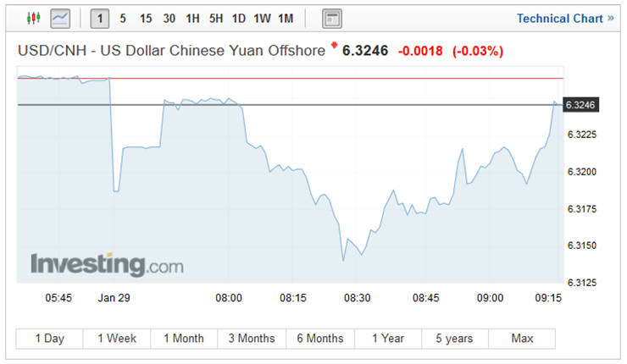
Task: Set interval to 1W
Action: pyautogui.click(x=262, y=18)
